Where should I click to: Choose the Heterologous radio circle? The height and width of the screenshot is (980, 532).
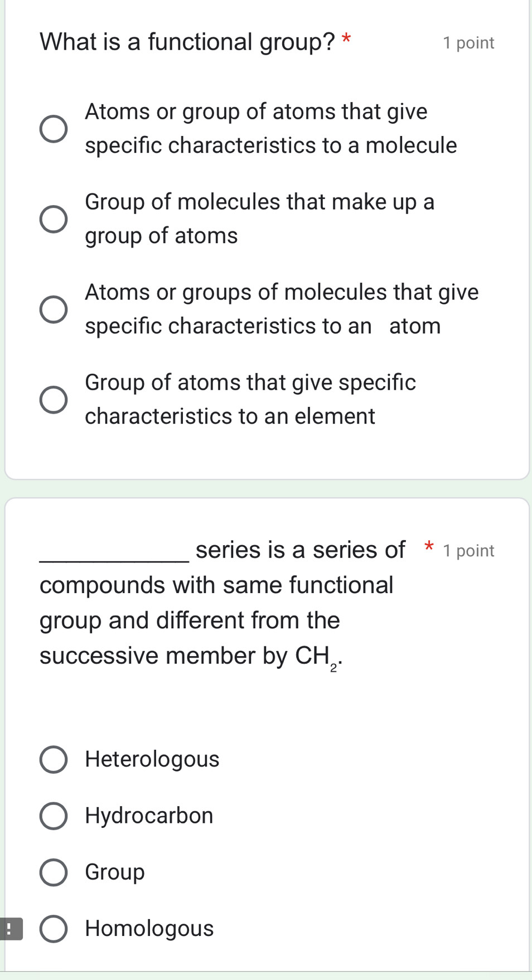coord(54,759)
